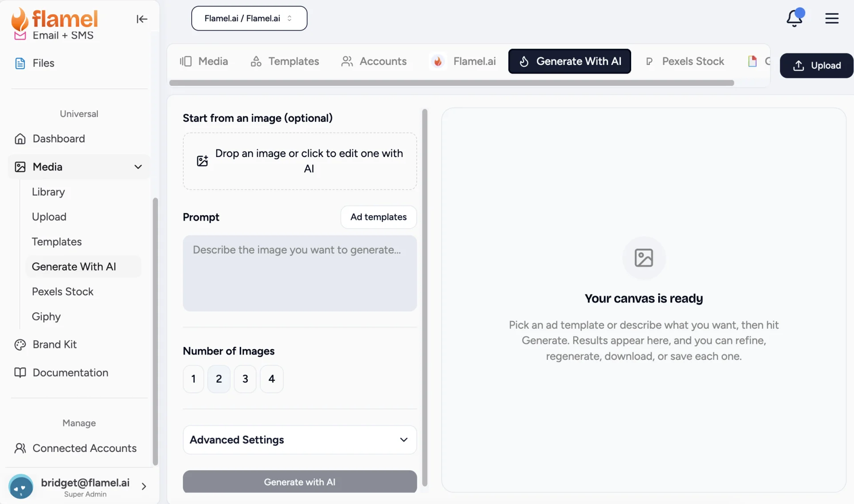Image resolution: width=854 pixels, height=504 pixels.
Task: Open Templates in the sidebar
Action: pyautogui.click(x=57, y=242)
